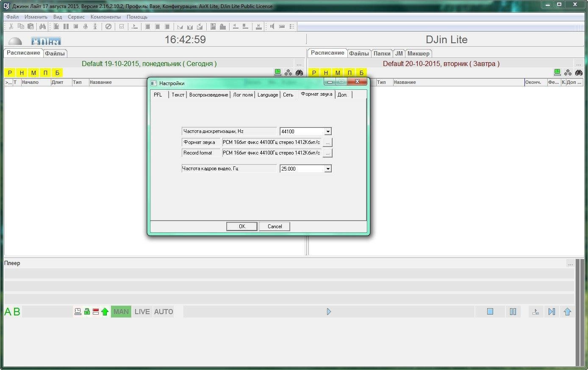This screenshot has height=370, width=588.
Task: Click ellipsis button beside today's schedule title
Action: 299,64
